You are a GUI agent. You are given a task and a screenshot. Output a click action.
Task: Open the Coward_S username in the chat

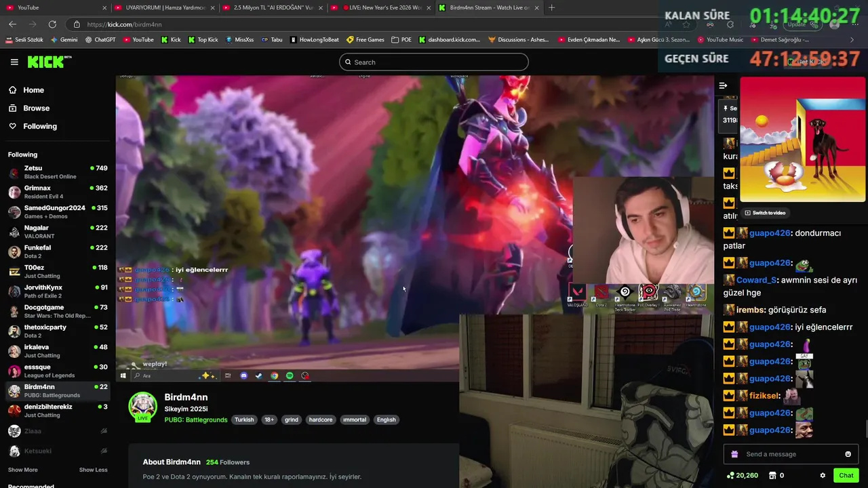(756, 280)
